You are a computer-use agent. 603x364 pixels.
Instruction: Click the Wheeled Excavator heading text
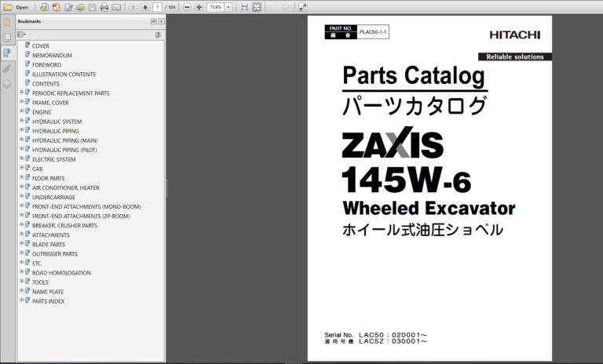(x=429, y=209)
